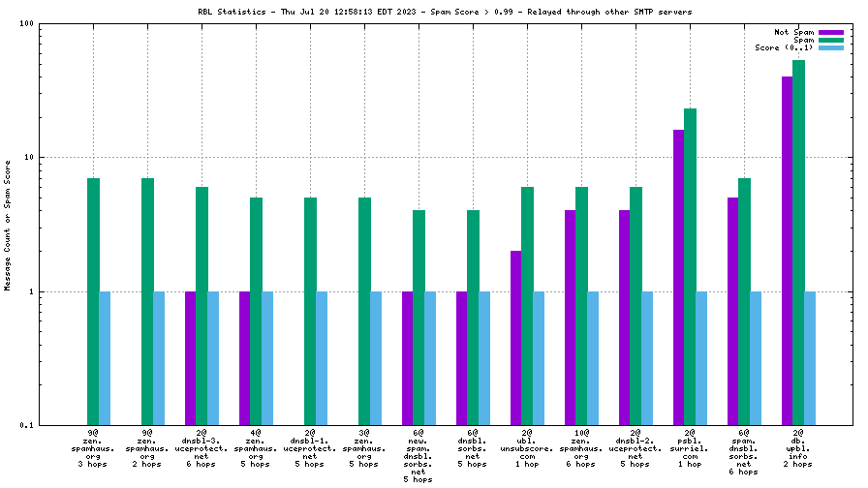Image resolution: width=868 pixels, height=488 pixels.
Task: Click the x-axis label dnsbl-3.uceprotect.net 6 hops
Action: pyautogui.click(x=201, y=448)
